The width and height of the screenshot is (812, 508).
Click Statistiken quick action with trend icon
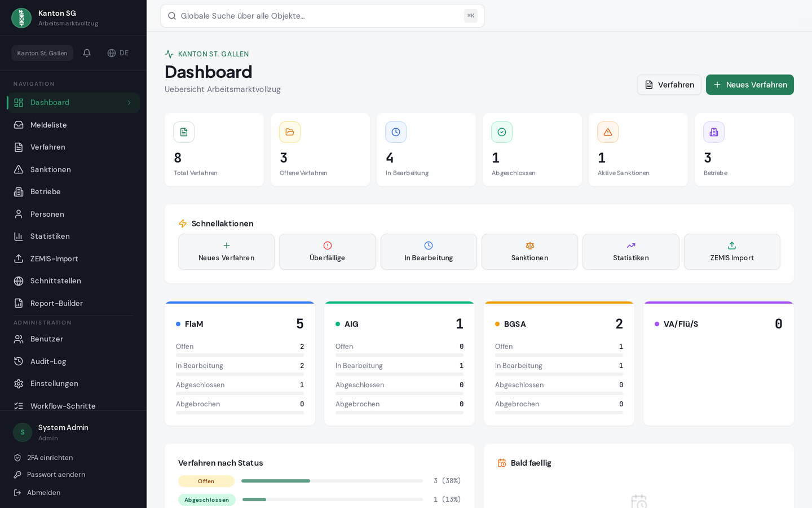(x=631, y=252)
